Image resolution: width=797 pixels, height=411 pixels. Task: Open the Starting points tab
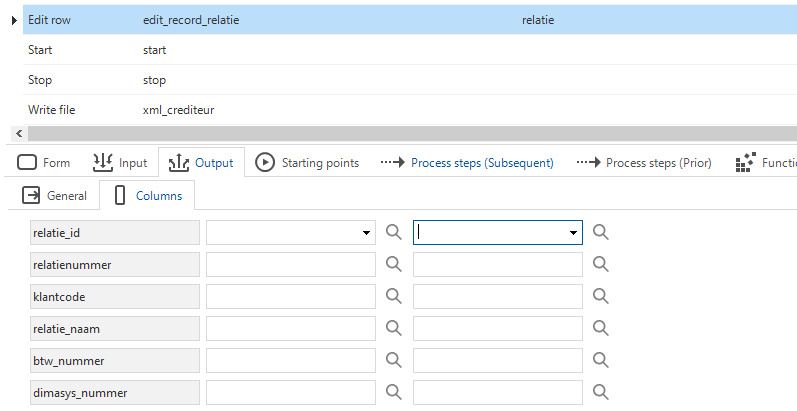(307, 163)
